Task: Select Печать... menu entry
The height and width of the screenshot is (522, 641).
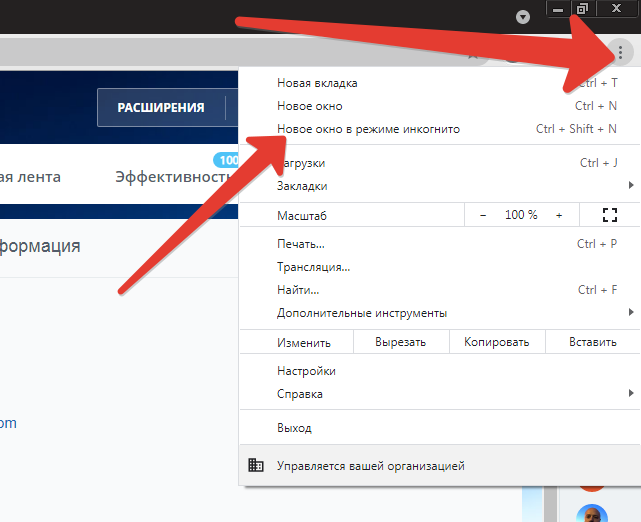Action: pos(301,244)
